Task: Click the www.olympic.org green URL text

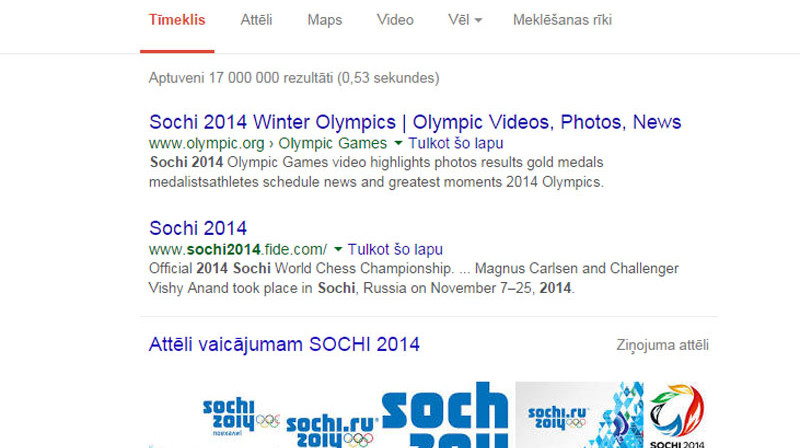Action: pos(207,143)
